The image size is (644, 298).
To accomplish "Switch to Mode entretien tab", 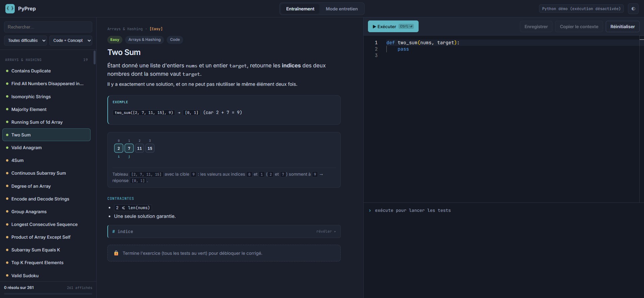I will [341, 9].
